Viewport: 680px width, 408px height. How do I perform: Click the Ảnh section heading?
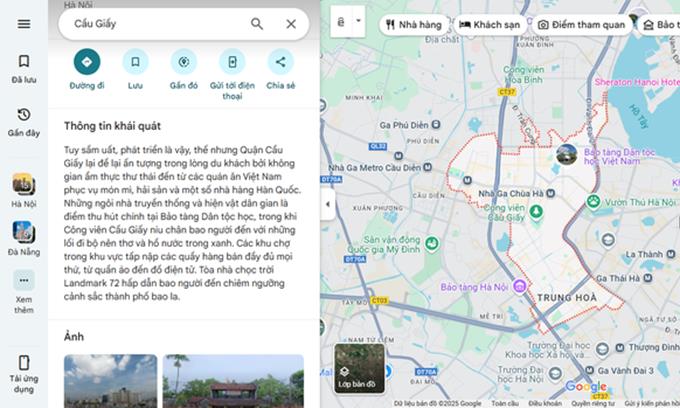click(x=74, y=336)
